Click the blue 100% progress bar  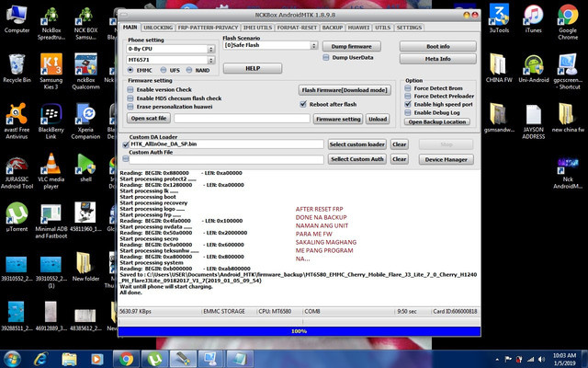pyautogui.click(x=299, y=331)
